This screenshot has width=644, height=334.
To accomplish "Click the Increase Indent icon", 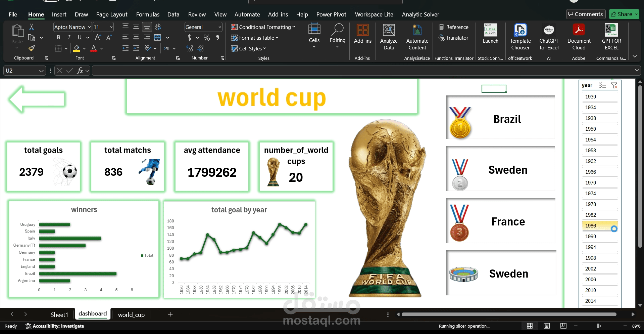I will click(136, 48).
